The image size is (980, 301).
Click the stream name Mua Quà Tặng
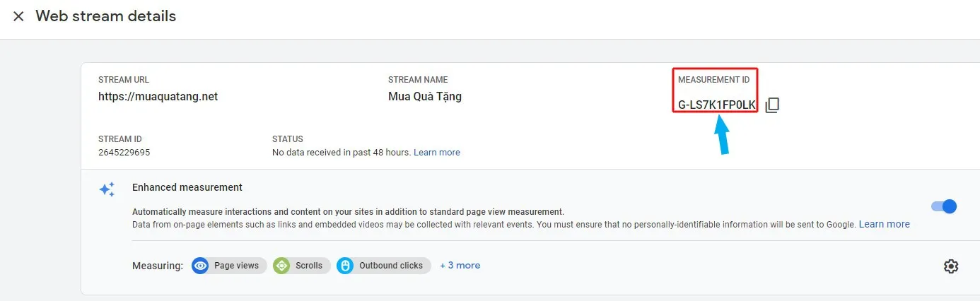click(x=424, y=97)
